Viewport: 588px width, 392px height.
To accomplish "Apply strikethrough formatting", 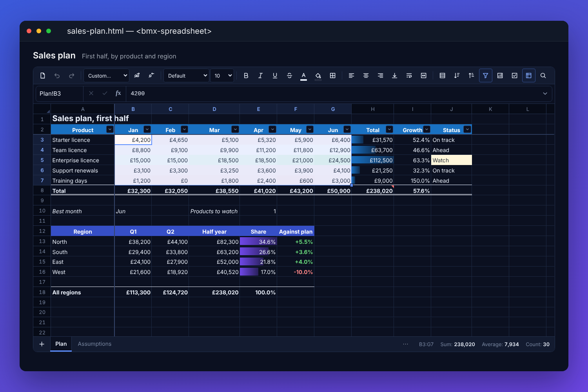I will click(289, 76).
